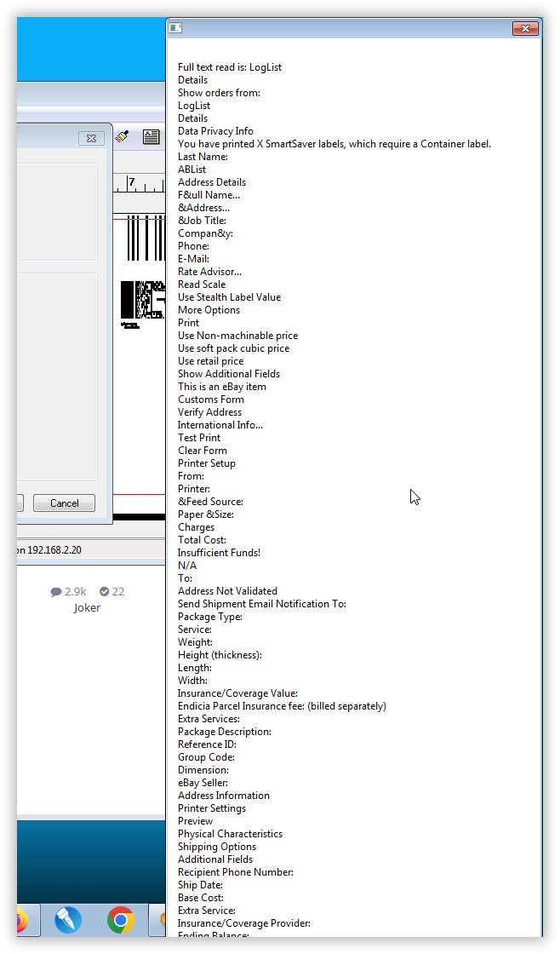
Task: Click the 'Insurance/Coverage Provider:' line
Action: pyautogui.click(x=244, y=923)
